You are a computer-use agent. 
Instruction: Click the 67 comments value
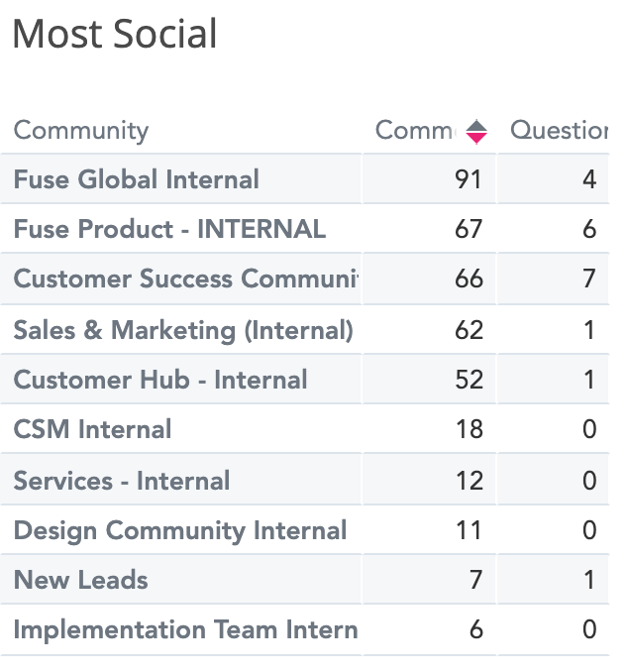468,229
